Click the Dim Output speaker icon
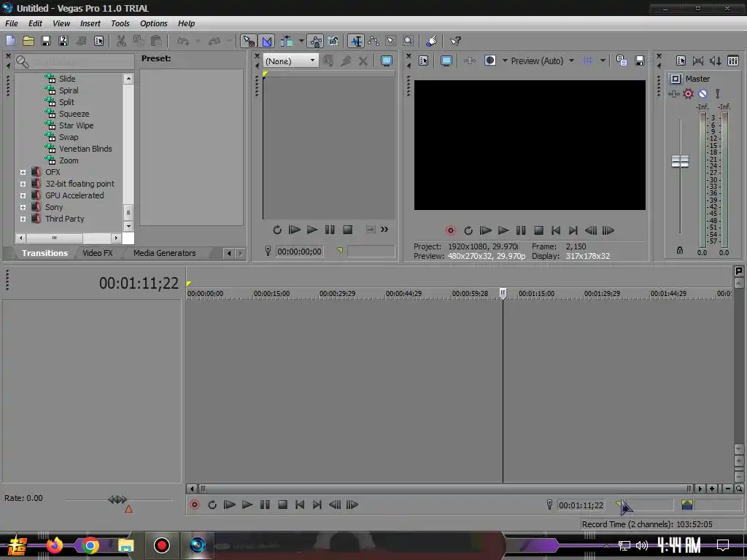 [x=716, y=61]
